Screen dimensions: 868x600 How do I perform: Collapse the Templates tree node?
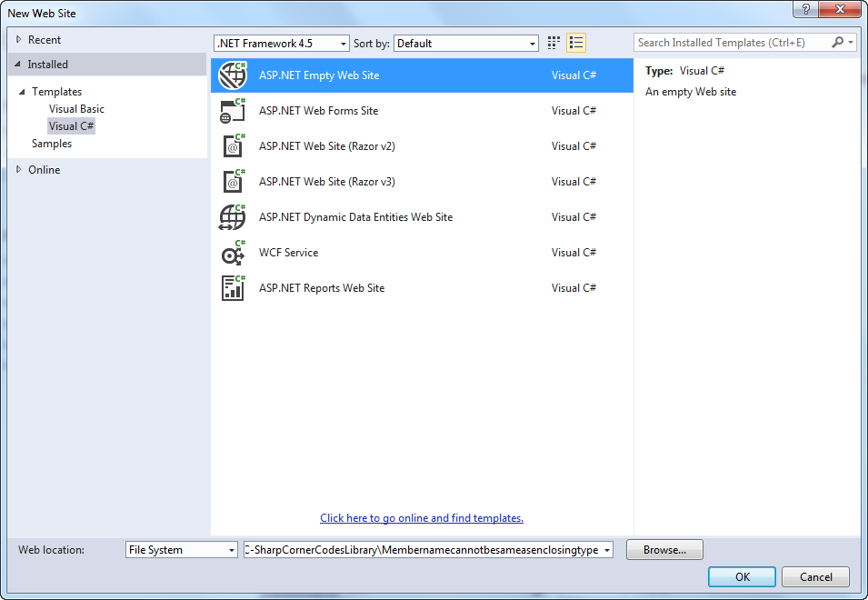[x=22, y=92]
